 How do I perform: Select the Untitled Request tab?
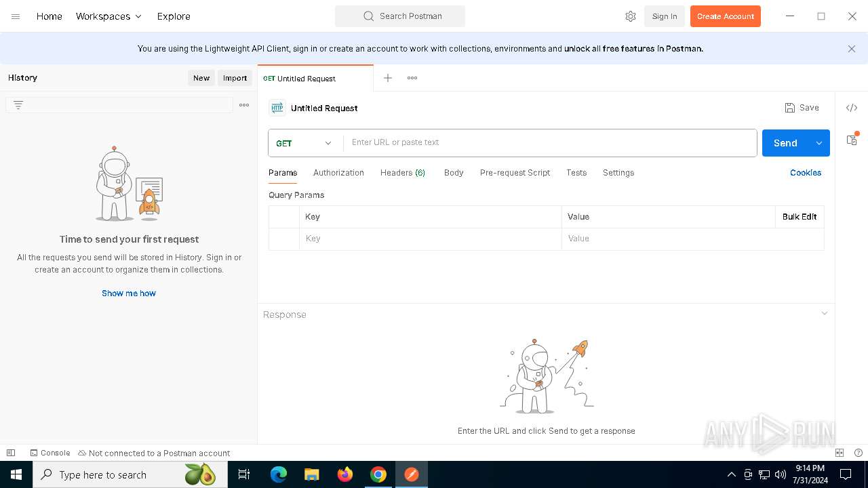tap(315, 79)
